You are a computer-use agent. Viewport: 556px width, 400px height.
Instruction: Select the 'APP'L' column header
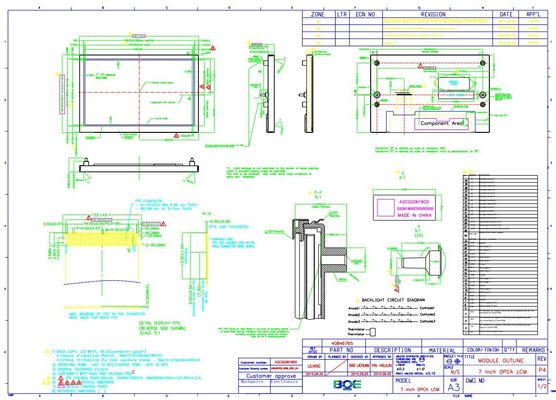coord(533,14)
